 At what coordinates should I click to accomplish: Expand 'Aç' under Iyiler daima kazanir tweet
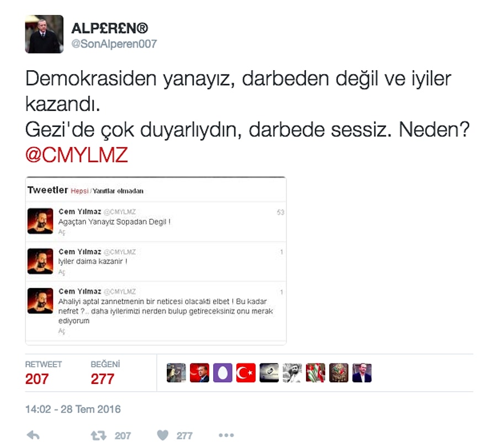[62, 272]
